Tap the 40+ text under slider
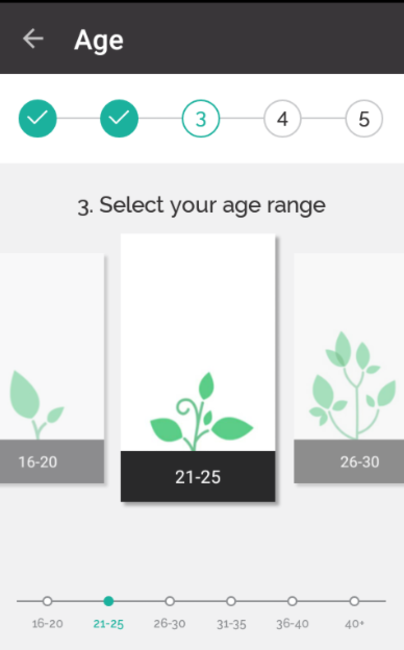 [354, 623]
